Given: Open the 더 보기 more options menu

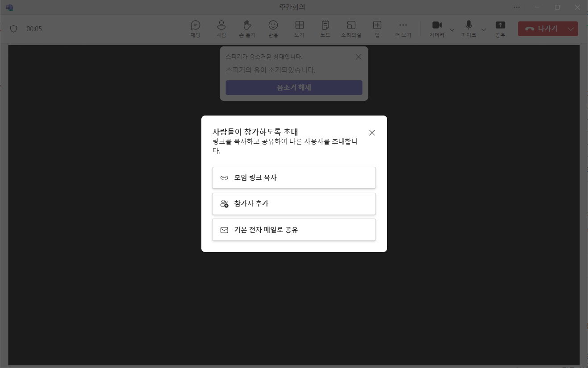Looking at the screenshot, I should tap(403, 29).
